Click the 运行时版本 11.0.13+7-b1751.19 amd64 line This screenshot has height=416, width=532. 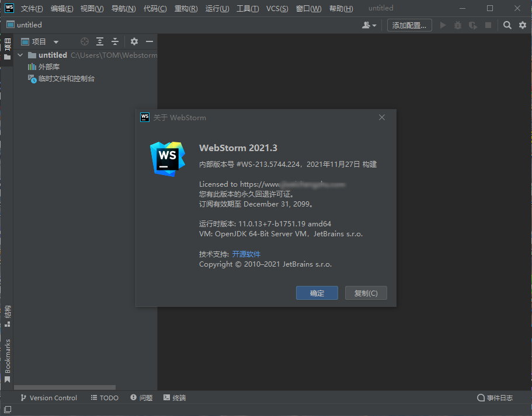265,224
